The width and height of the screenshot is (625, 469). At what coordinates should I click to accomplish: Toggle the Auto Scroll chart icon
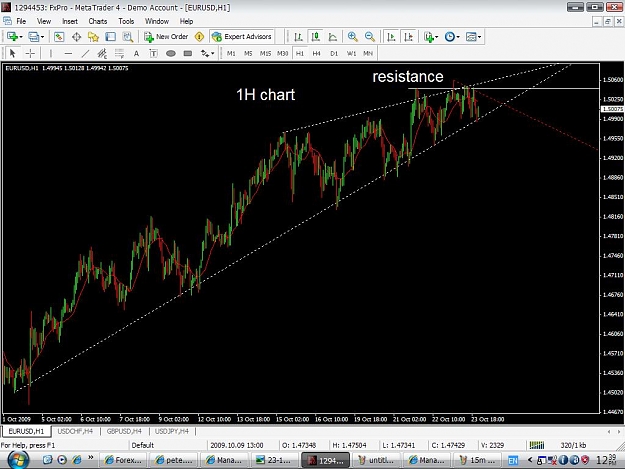[391, 37]
